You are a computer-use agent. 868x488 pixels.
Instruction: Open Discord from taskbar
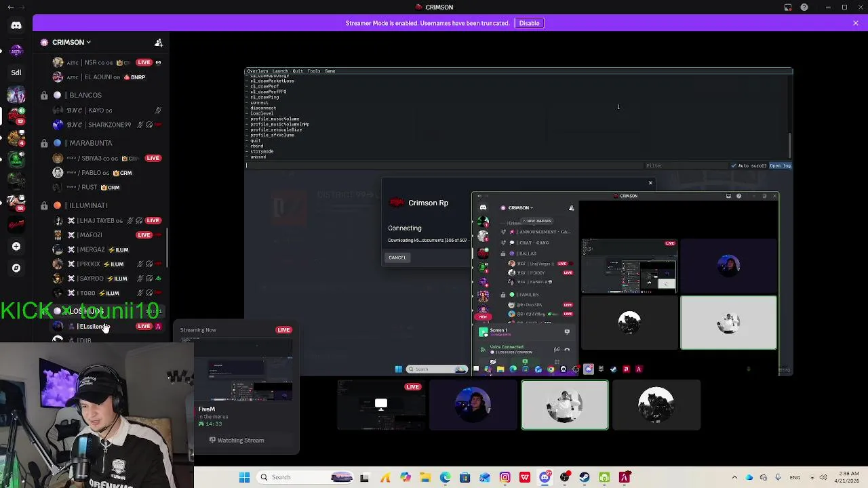[x=545, y=477]
